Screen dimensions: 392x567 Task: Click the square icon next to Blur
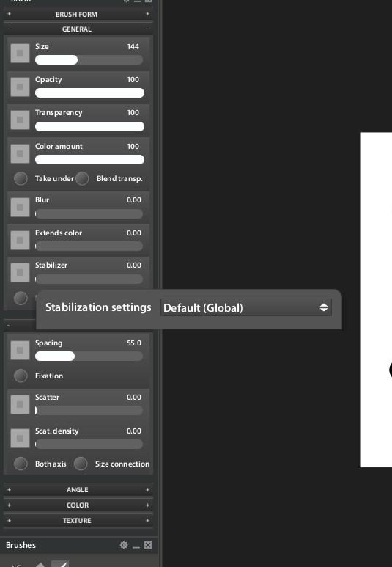20,207
